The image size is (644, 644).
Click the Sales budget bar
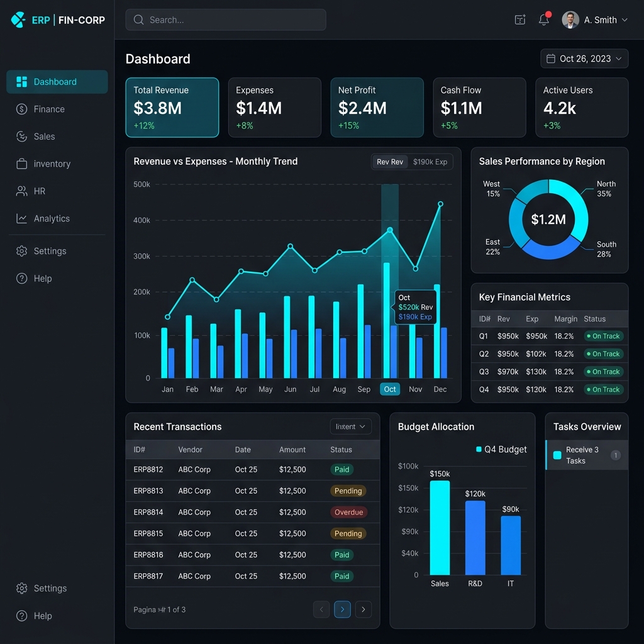pos(440,528)
